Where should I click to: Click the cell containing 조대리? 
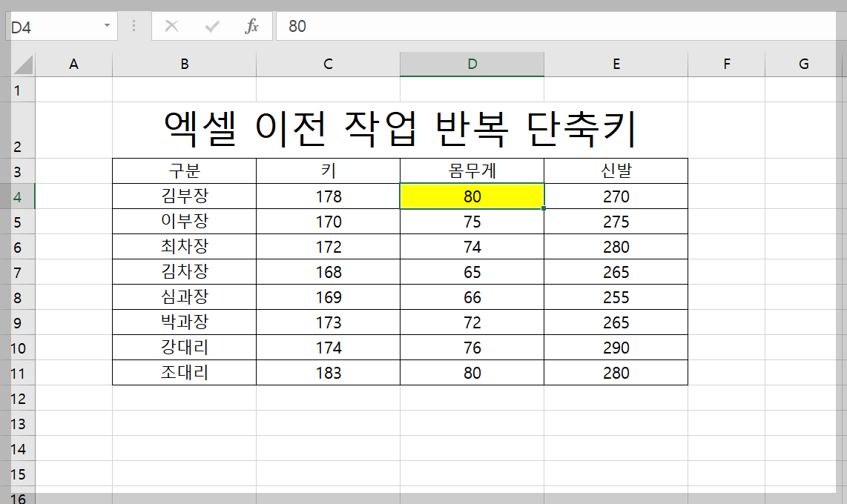tap(183, 372)
